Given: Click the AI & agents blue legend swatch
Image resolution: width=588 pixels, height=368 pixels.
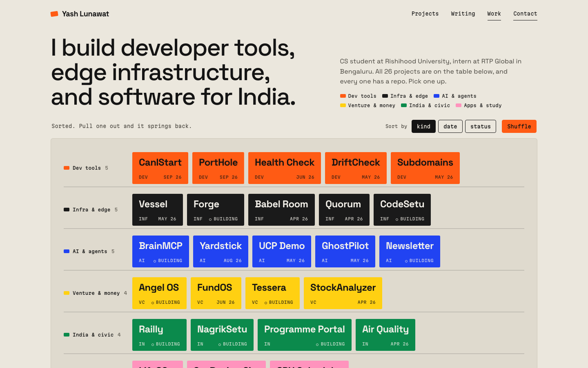Looking at the screenshot, I should pos(437,96).
